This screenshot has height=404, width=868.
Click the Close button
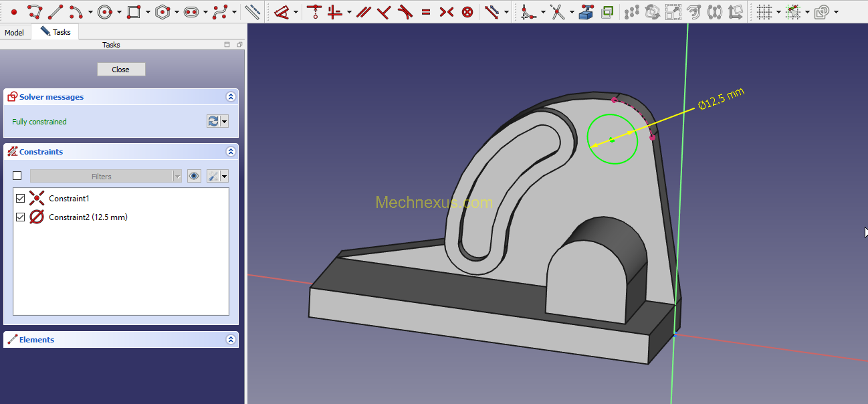(121, 70)
